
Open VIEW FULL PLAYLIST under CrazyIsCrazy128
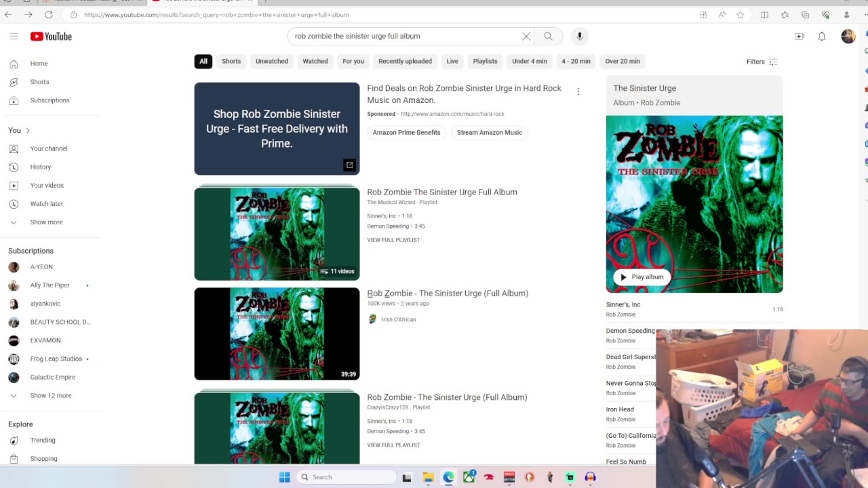(x=393, y=445)
